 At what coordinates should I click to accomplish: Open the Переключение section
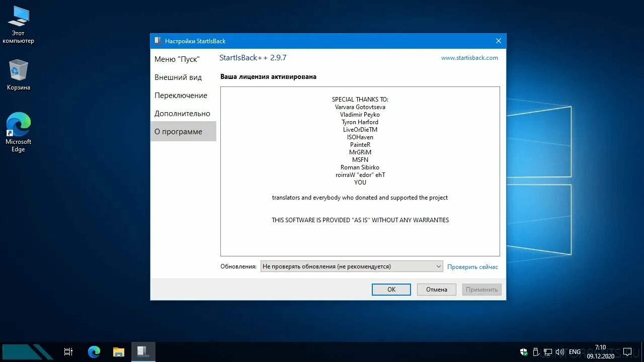(x=183, y=96)
